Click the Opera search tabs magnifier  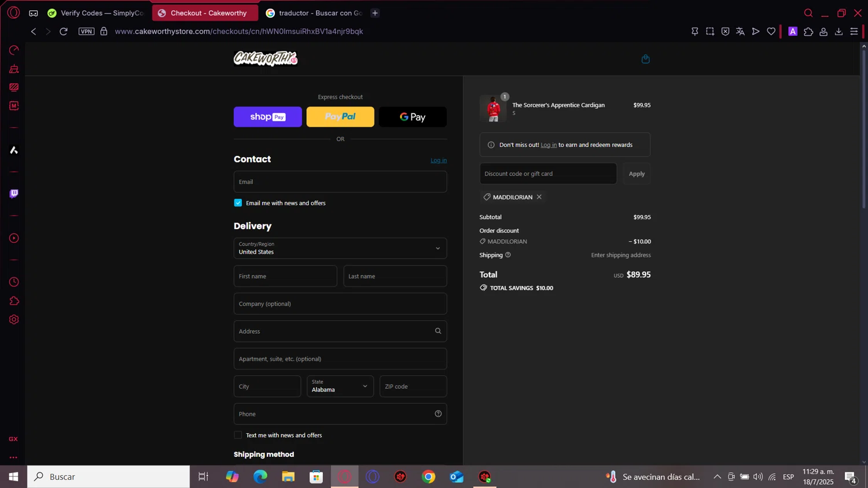pyautogui.click(x=808, y=13)
